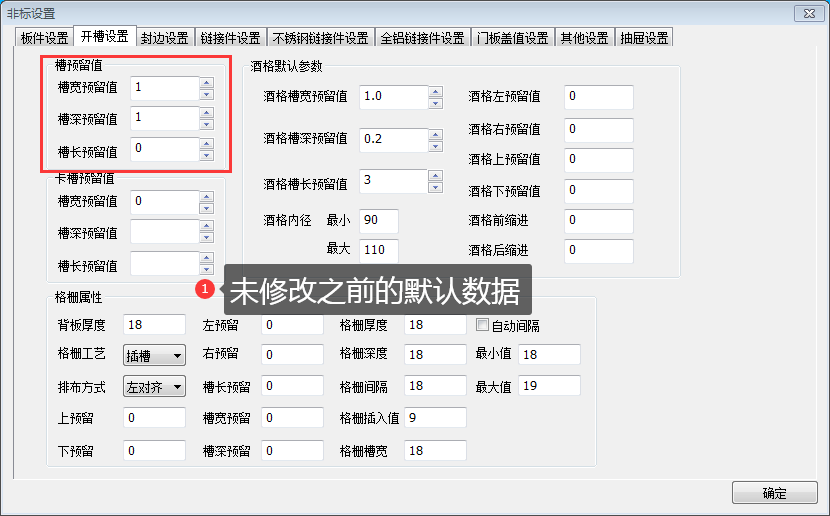Click the 酒格槽深预留值 field showing 0.2

(x=394, y=140)
